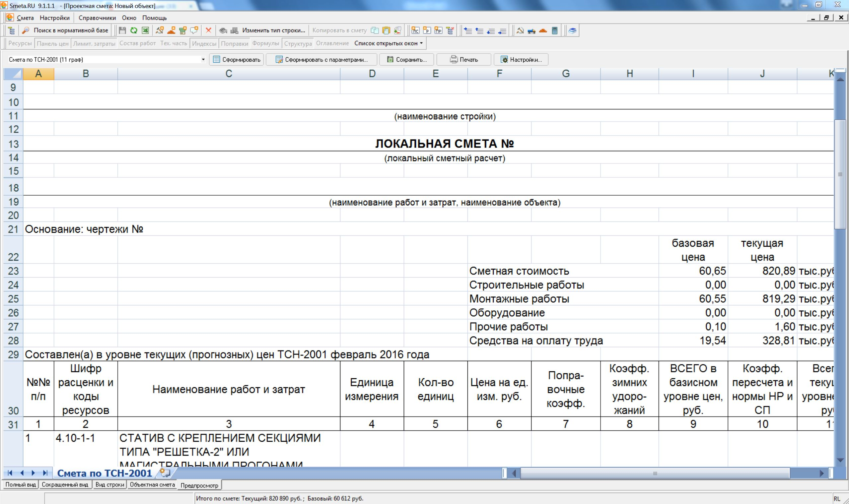This screenshot has height=504, width=849.
Task: Click the cell with 'ЛОКАЛЬНАЯ СМЕТА №' title
Action: pos(444,144)
